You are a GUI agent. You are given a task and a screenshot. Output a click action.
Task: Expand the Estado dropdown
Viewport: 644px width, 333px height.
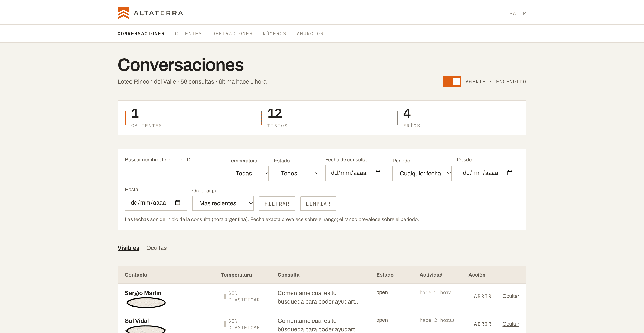297,173
